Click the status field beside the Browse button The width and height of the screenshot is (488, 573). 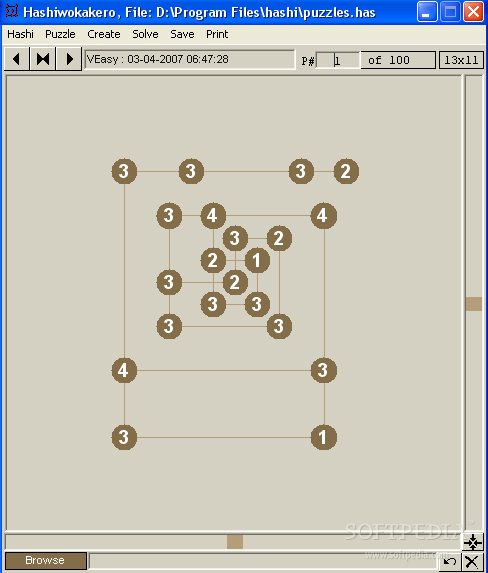(263, 561)
